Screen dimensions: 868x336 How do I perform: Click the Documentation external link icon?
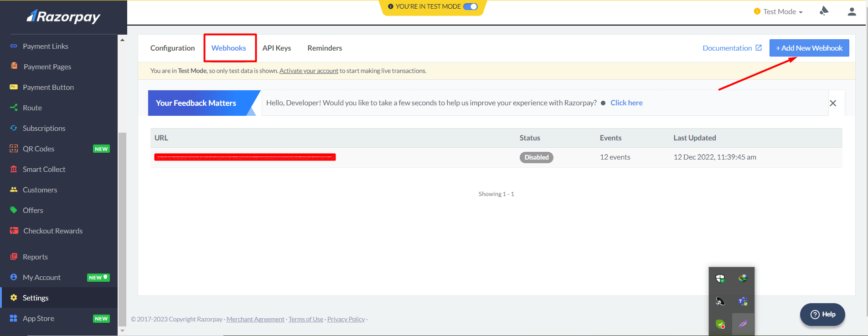(759, 48)
